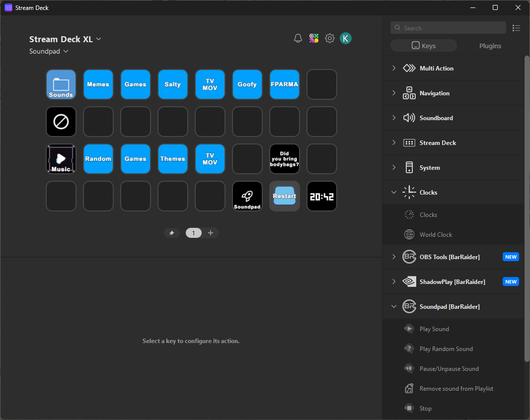Select the empty key right of FPARMA
530x420 pixels.
[x=321, y=84]
